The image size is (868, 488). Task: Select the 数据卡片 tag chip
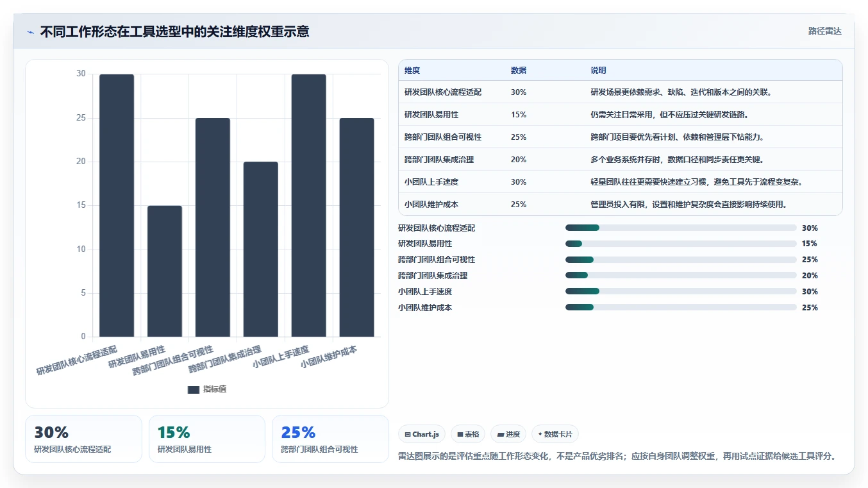pyautogui.click(x=555, y=434)
